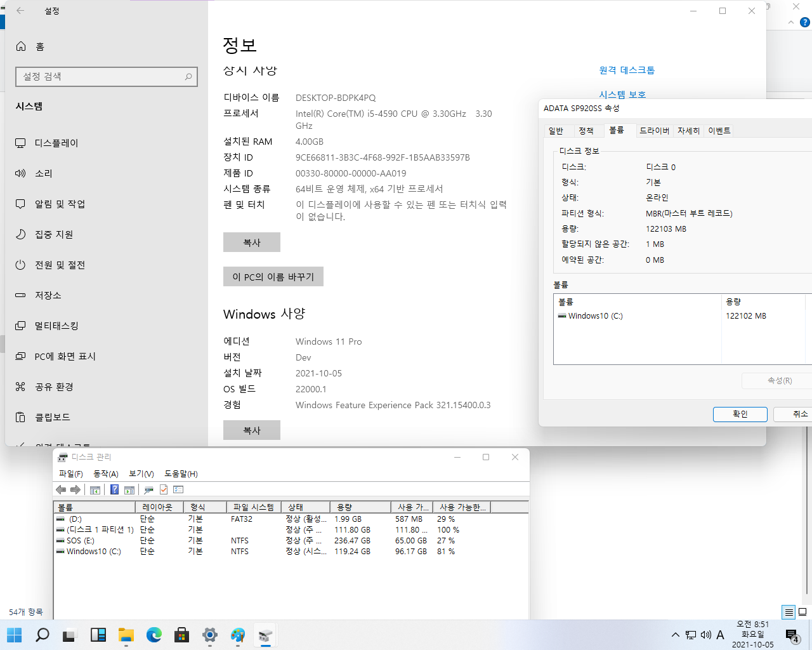Select SOS (E:) volume row
Viewport: 812px width, 650px height.
291,541
